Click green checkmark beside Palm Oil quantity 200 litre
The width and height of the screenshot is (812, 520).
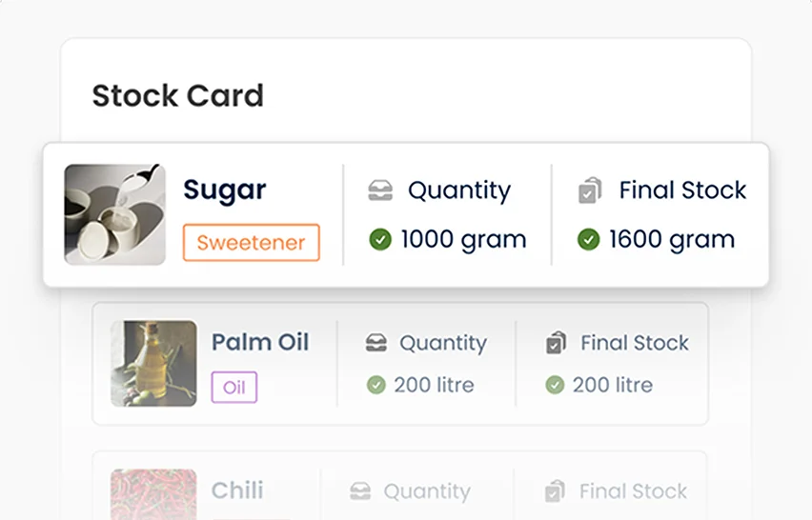tap(376, 385)
